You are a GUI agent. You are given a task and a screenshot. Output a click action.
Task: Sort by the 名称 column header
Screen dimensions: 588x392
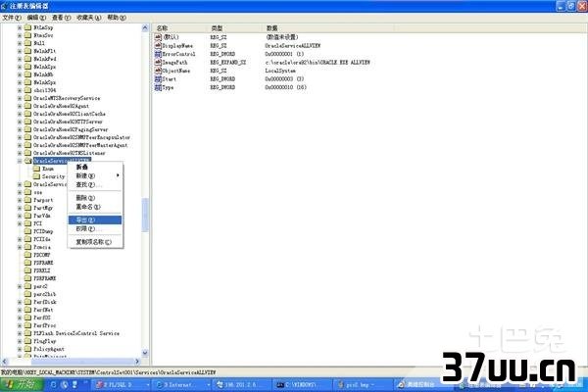(x=179, y=28)
